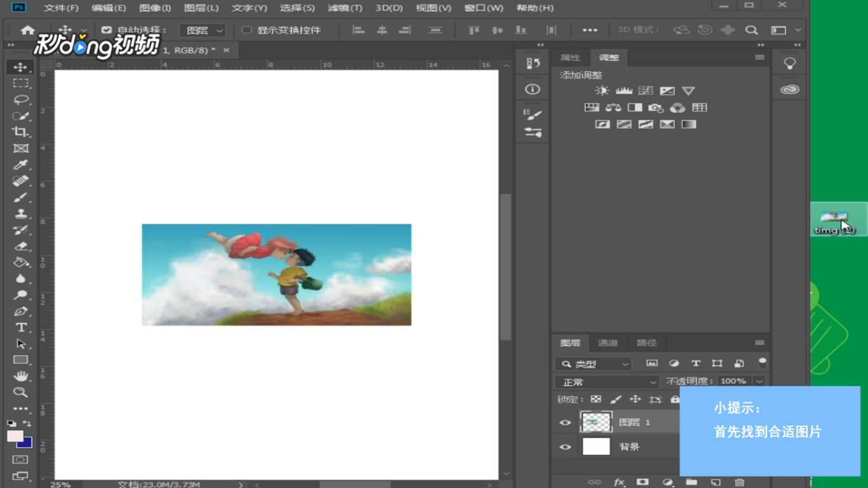
Task: Add a layer style with fx button
Action: [619, 482]
